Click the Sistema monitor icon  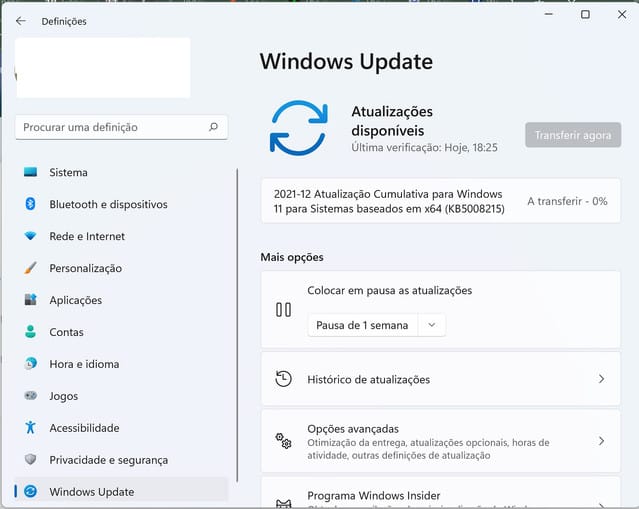tap(30, 172)
